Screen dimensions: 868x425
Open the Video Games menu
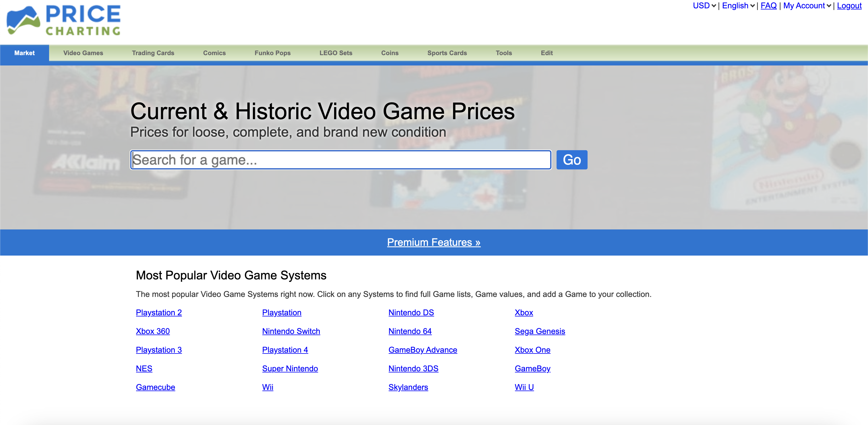83,53
